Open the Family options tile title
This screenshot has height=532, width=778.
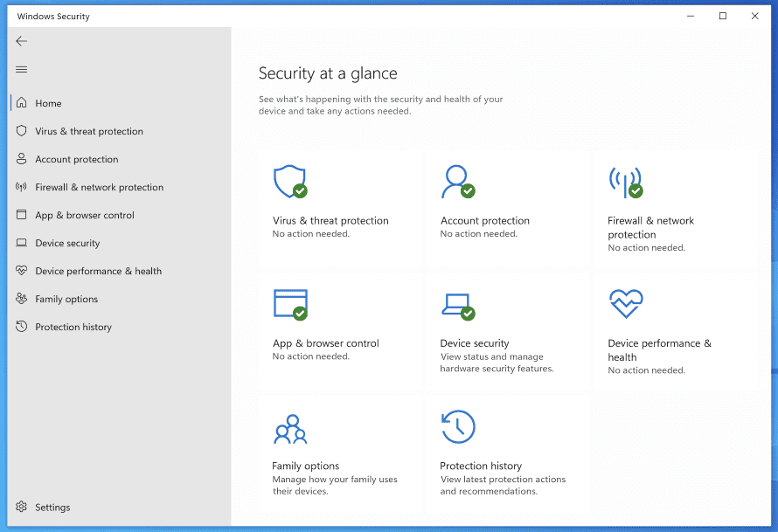click(306, 466)
